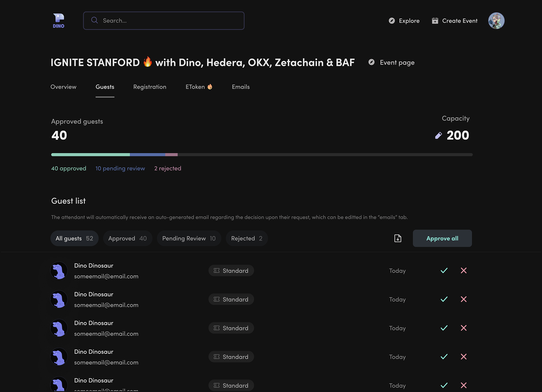Approve Dino Dinosaur with the green checkmark
542x392 pixels.
click(x=444, y=270)
